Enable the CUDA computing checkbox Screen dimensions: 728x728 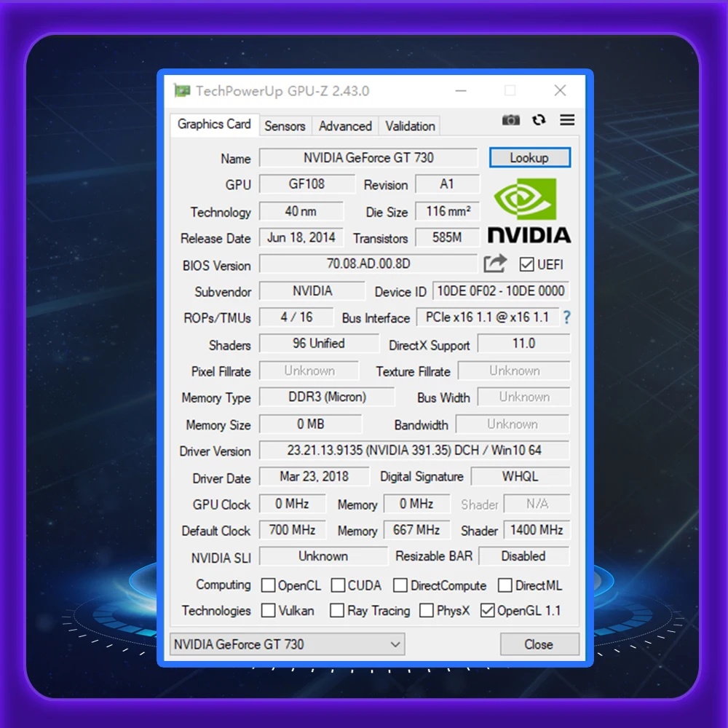(337, 585)
